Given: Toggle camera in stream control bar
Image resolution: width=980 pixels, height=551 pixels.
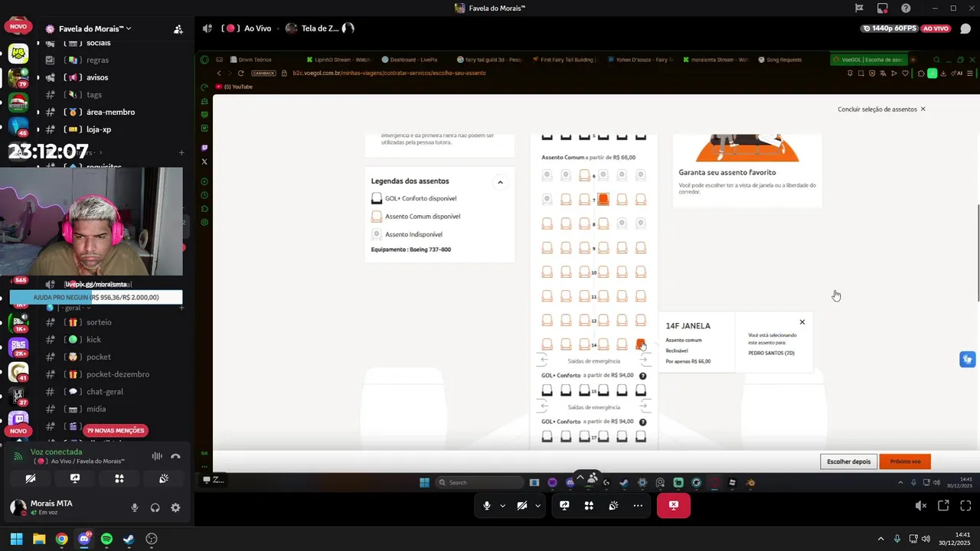Looking at the screenshot, I should 522,506.
